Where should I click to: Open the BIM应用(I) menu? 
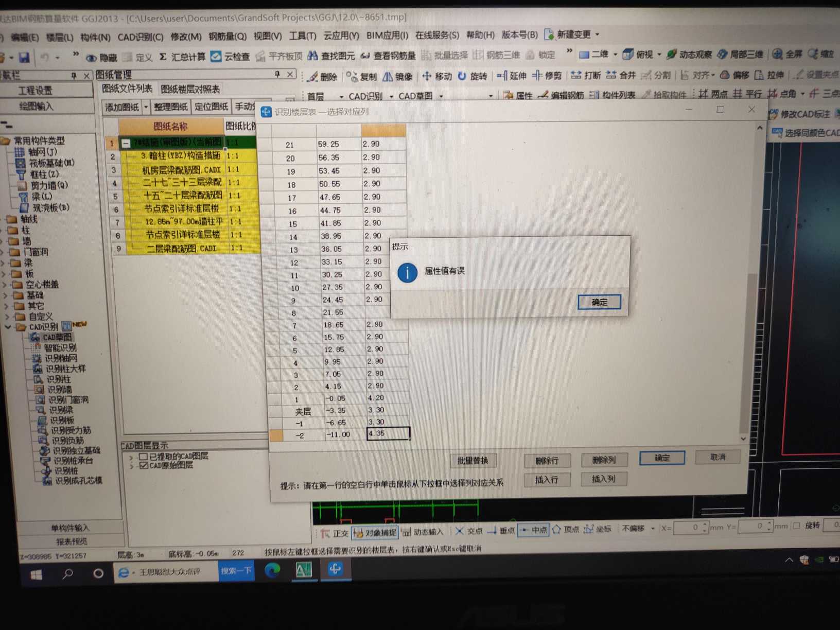(x=387, y=35)
